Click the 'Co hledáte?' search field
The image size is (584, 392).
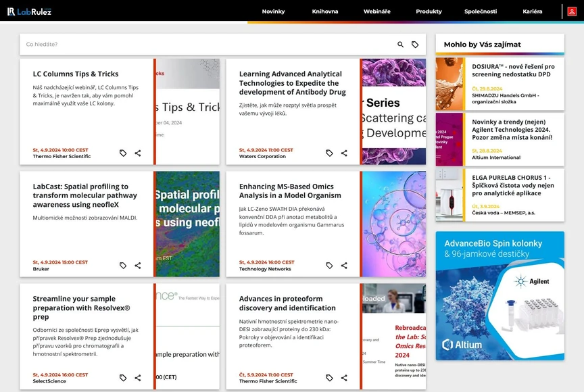[x=209, y=45]
